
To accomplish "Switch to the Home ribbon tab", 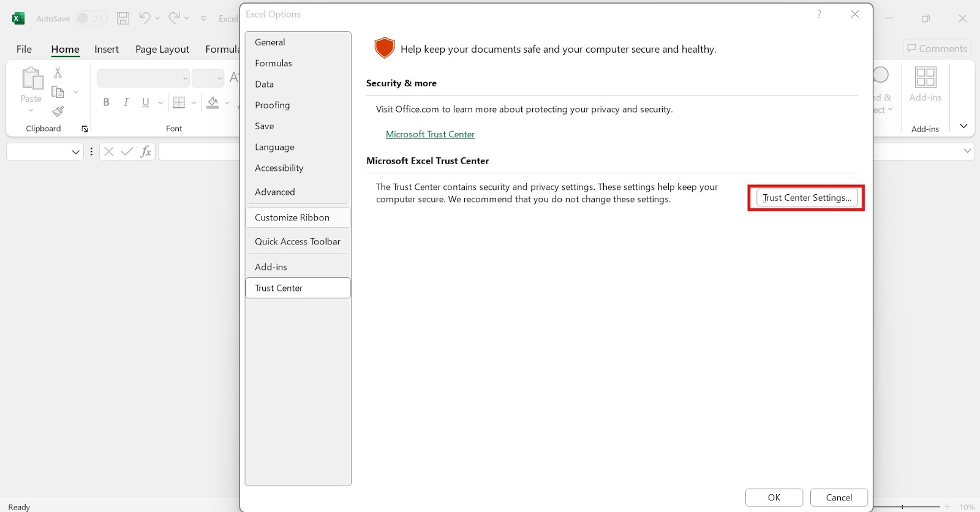I will (x=65, y=49).
